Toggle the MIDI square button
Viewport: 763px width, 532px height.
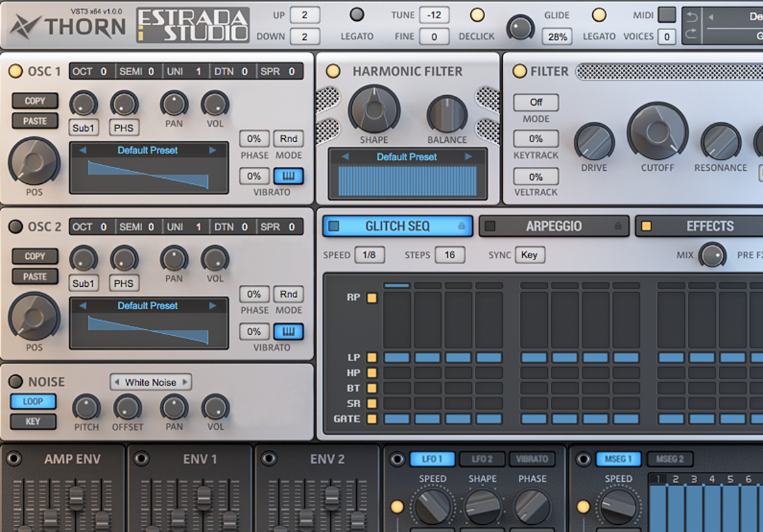click(666, 14)
